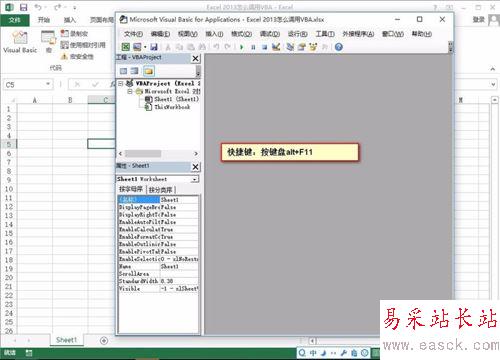The width and height of the screenshot is (500, 360).
Task: Click the (名称) property row
Action: 158,200
